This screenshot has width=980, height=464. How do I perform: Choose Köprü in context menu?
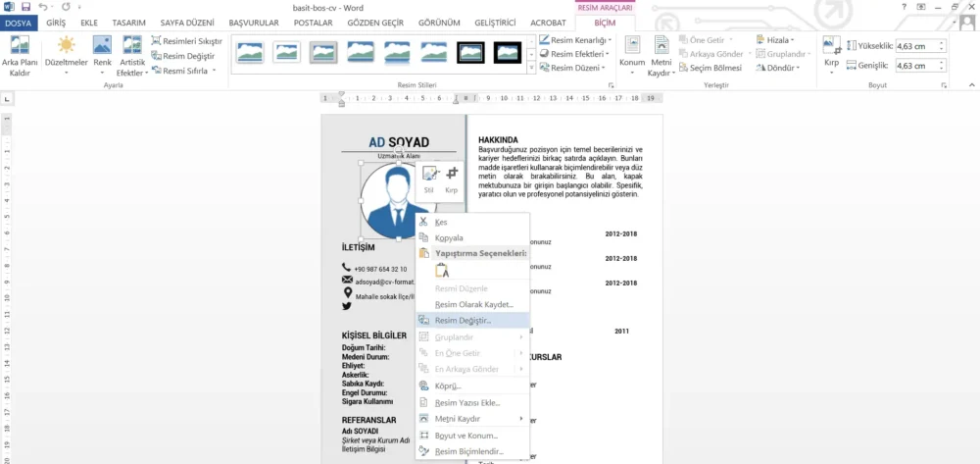coord(472,386)
